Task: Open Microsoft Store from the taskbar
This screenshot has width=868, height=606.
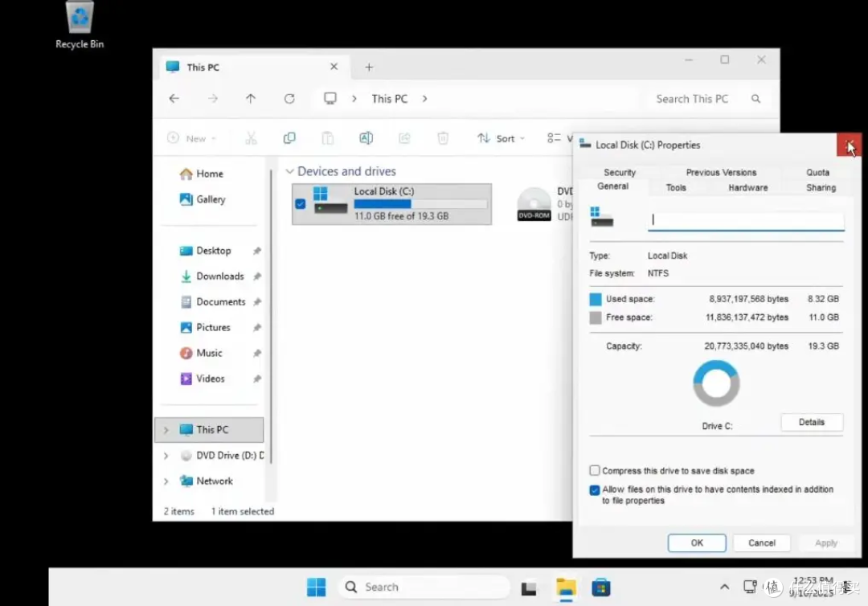Action: click(x=600, y=588)
